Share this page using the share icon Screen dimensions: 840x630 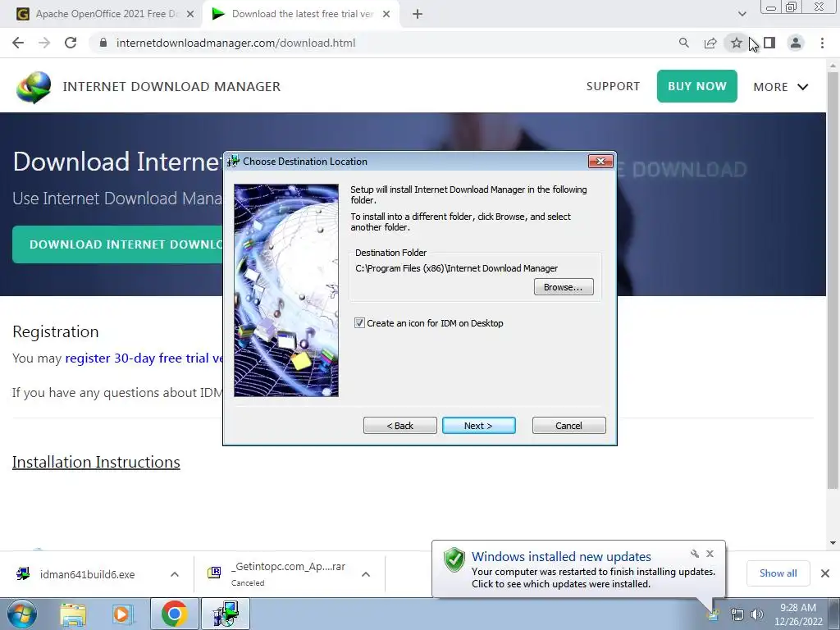710,43
